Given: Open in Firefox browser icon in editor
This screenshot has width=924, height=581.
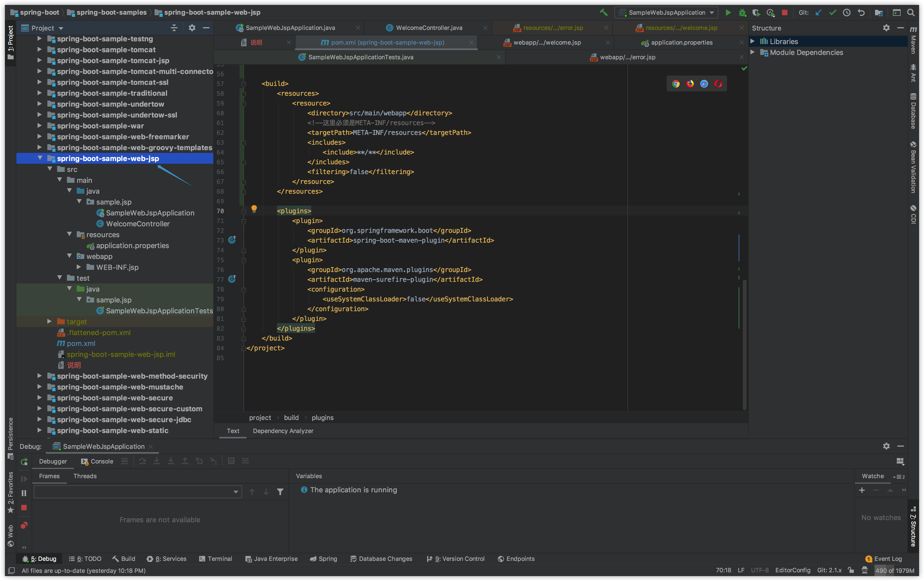Looking at the screenshot, I should coord(690,84).
